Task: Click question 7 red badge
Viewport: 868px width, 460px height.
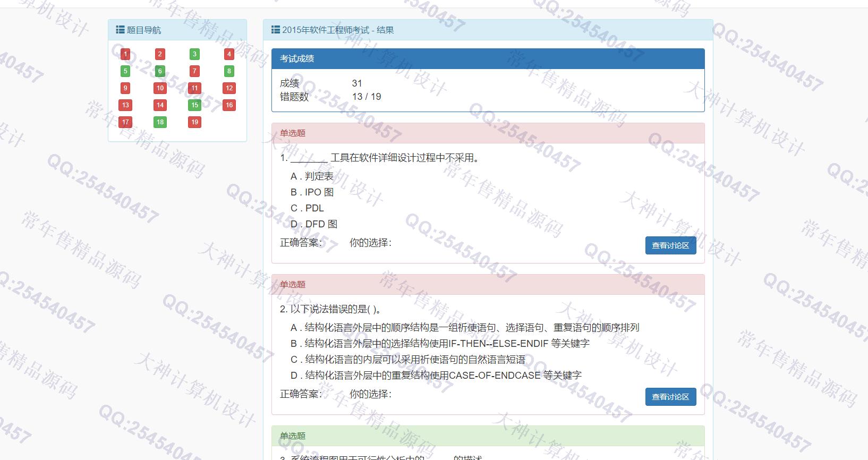Action: pos(194,71)
